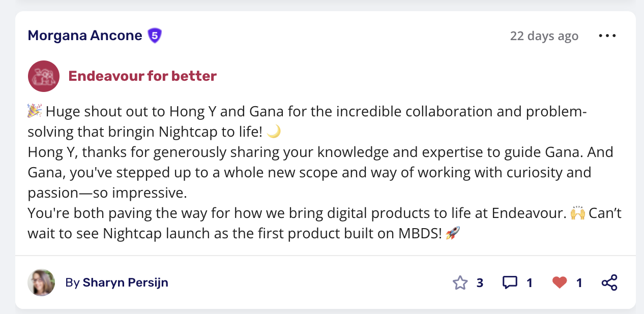This screenshot has width=644, height=314.
Task: Click Sharyn Persijn's avatar photo
Action: (x=41, y=282)
